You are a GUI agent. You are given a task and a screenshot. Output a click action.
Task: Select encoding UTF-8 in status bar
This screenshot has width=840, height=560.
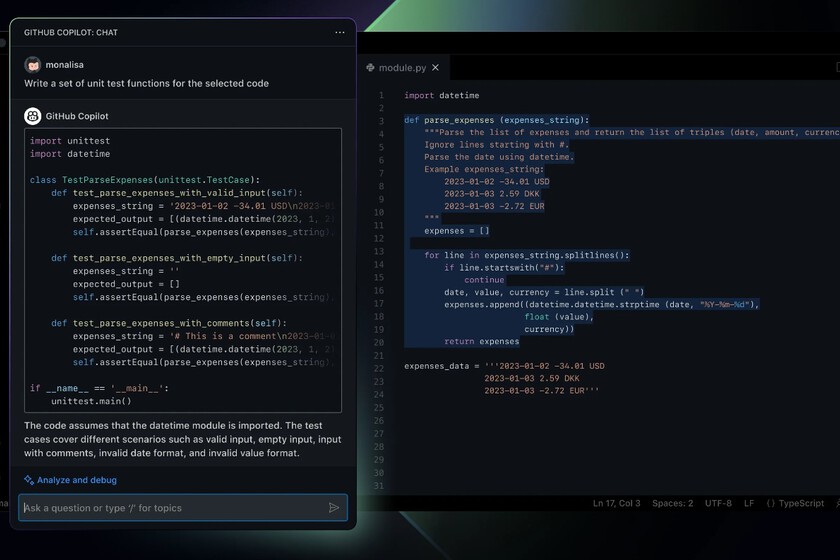point(718,503)
